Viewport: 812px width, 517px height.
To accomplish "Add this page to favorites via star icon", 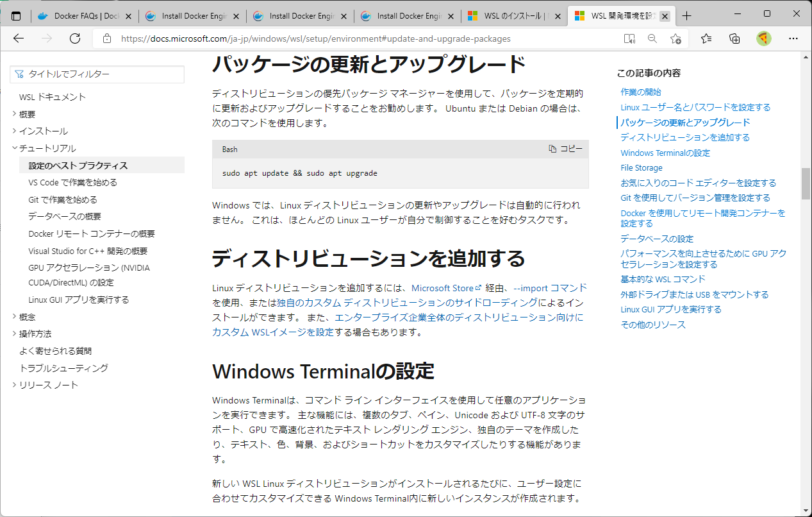I will pyautogui.click(x=676, y=38).
